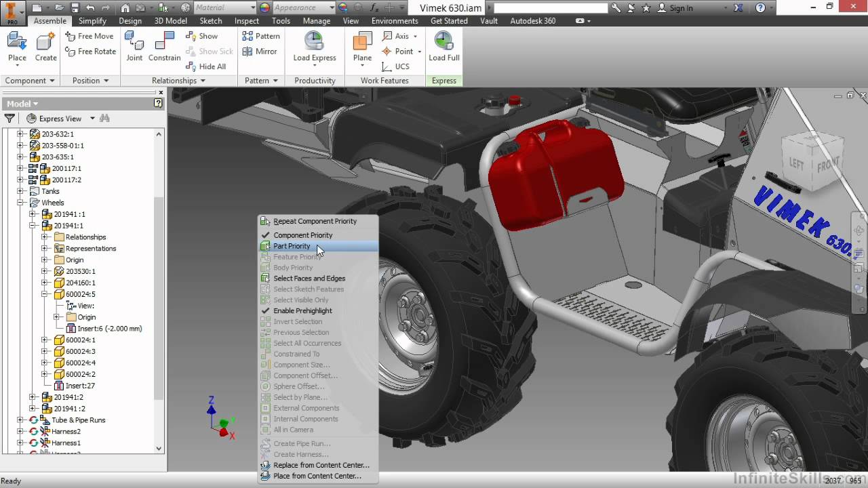Click the browser filter funnel icon
Screen dimensions: 868x488
tap(9, 119)
